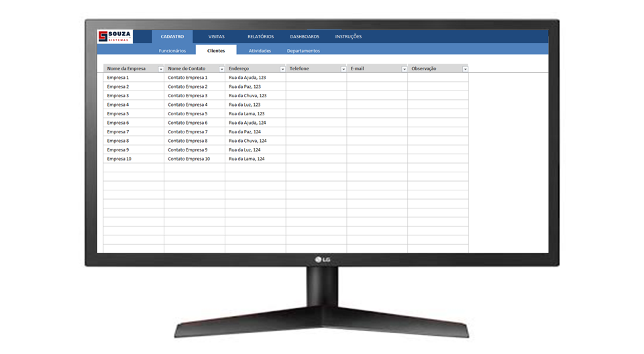Image resolution: width=644 pixels, height=354 pixels.
Task: Click the Nome da Empresa column header
Action: pos(133,68)
